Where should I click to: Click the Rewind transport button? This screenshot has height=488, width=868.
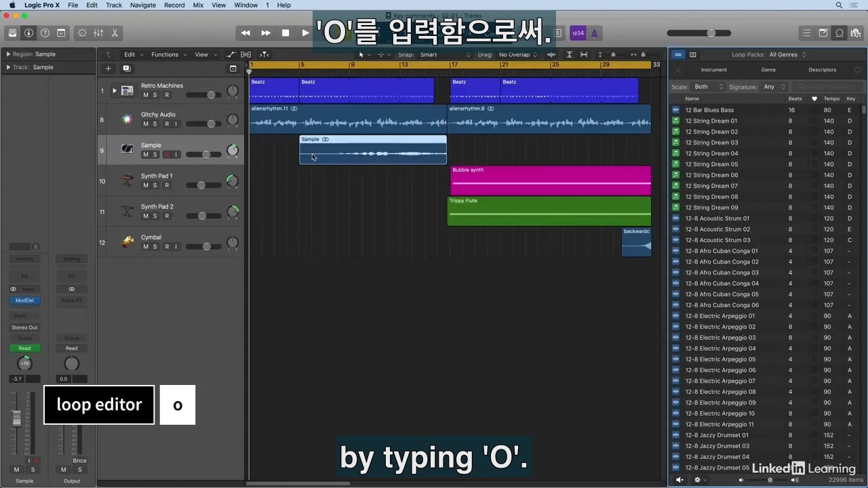(245, 33)
